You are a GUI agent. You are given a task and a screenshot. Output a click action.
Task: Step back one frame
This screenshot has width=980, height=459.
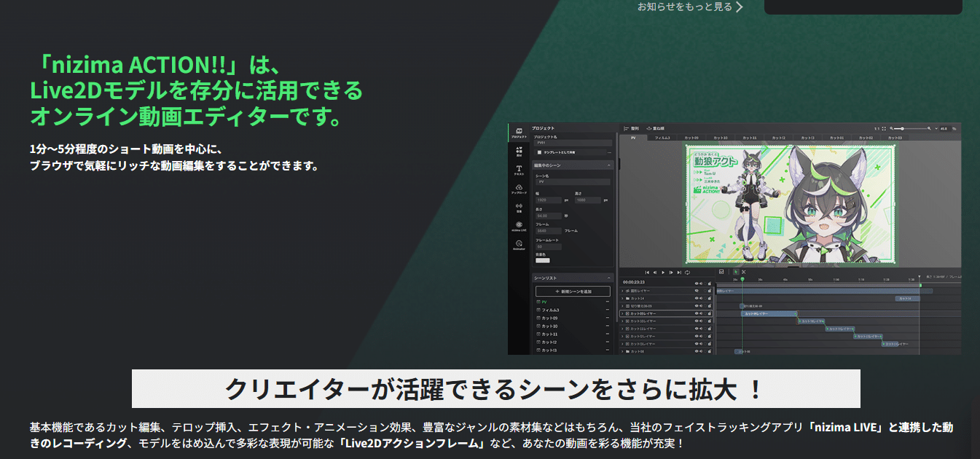pyautogui.click(x=654, y=272)
